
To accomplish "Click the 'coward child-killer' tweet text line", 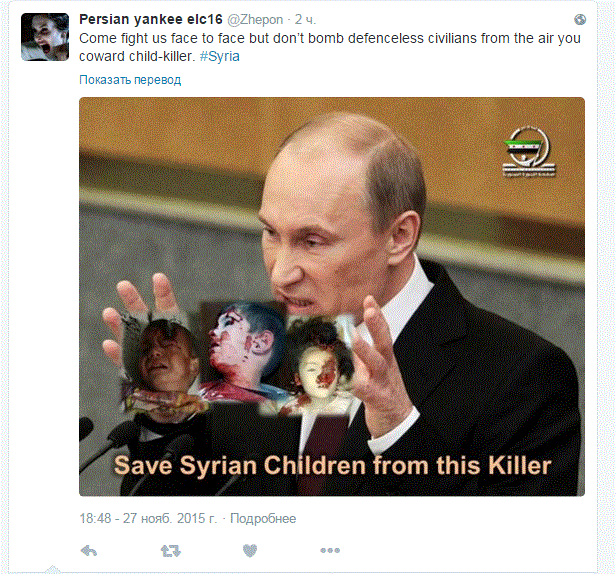I will pos(137,57).
